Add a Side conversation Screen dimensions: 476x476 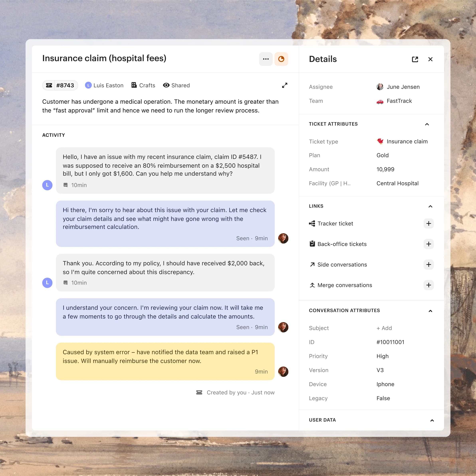pyautogui.click(x=429, y=265)
